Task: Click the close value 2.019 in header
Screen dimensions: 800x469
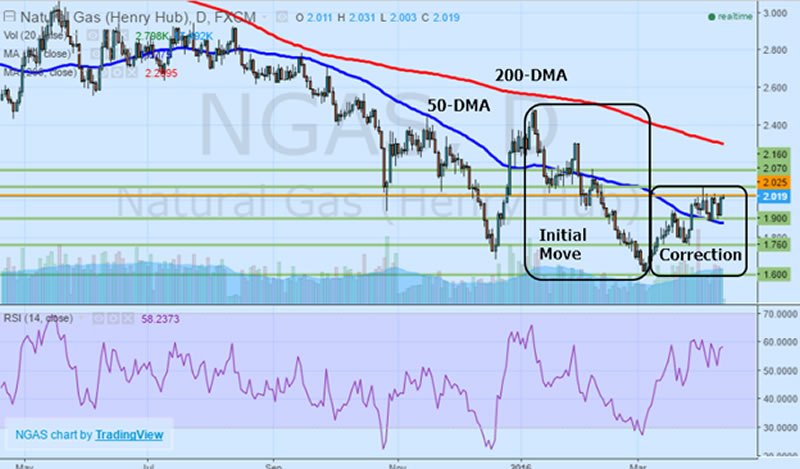Action: click(446, 17)
